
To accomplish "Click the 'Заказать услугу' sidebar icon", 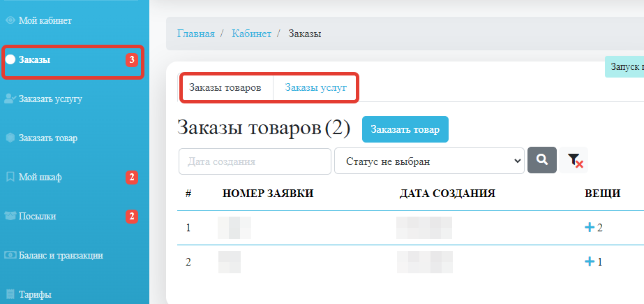I will point(10,99).
